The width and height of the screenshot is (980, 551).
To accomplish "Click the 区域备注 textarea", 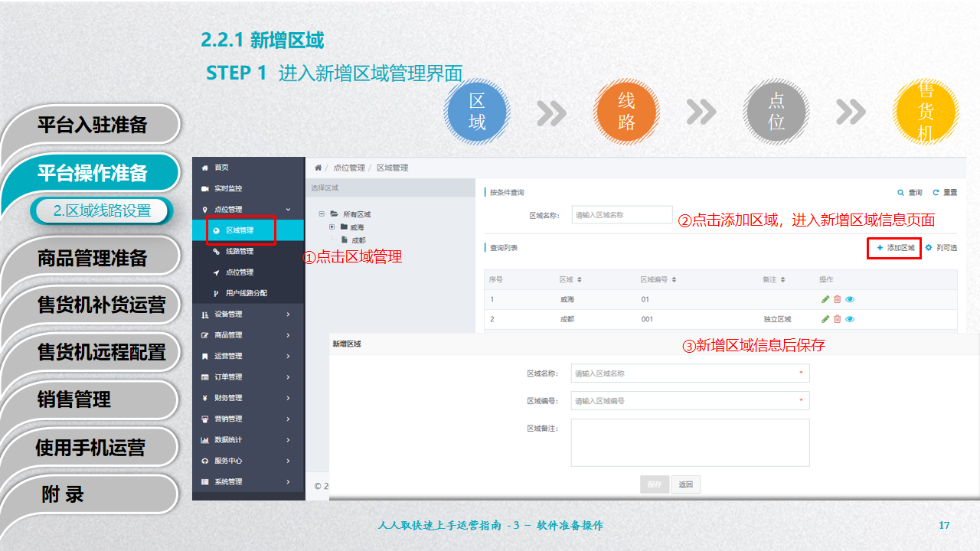I will coord(690,442).
